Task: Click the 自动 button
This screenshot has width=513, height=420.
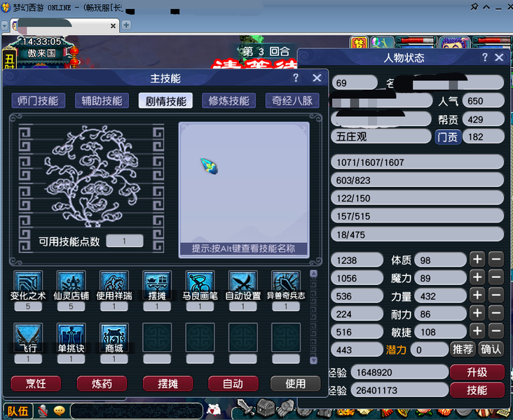Action: [233, 384]
